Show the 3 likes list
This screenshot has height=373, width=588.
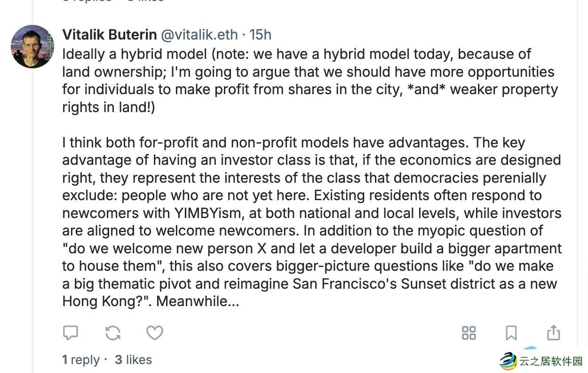[x=134, y=360]
